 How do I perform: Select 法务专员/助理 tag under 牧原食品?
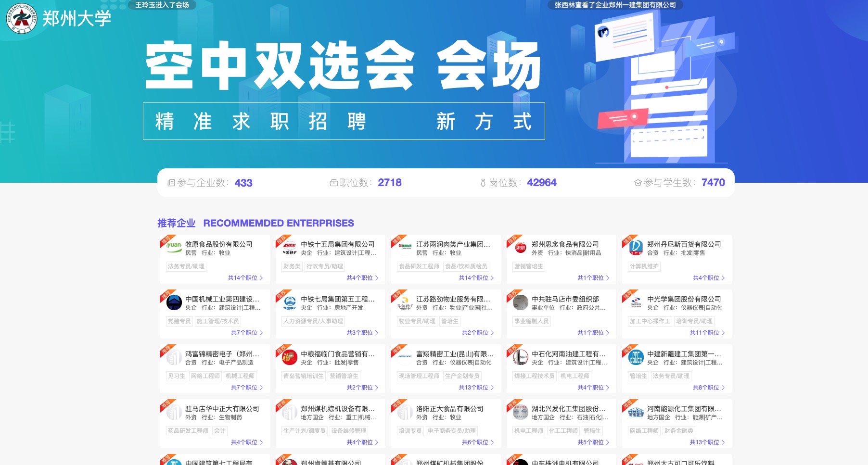(186, 266)
